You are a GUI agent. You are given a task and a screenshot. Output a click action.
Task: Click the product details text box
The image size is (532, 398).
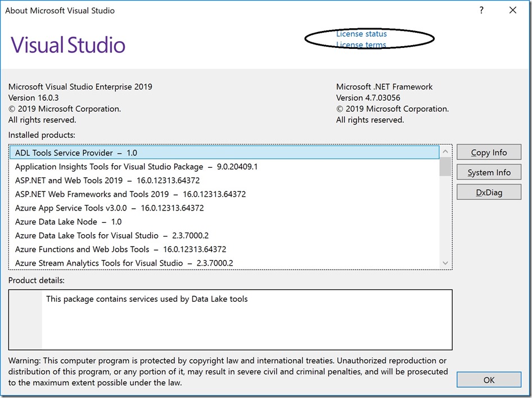pos(231,320)
